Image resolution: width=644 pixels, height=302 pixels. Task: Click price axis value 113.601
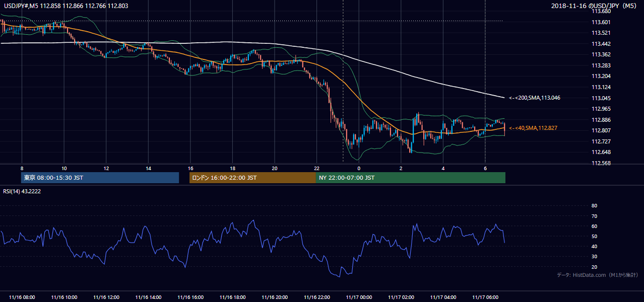[x=601, y=22]
